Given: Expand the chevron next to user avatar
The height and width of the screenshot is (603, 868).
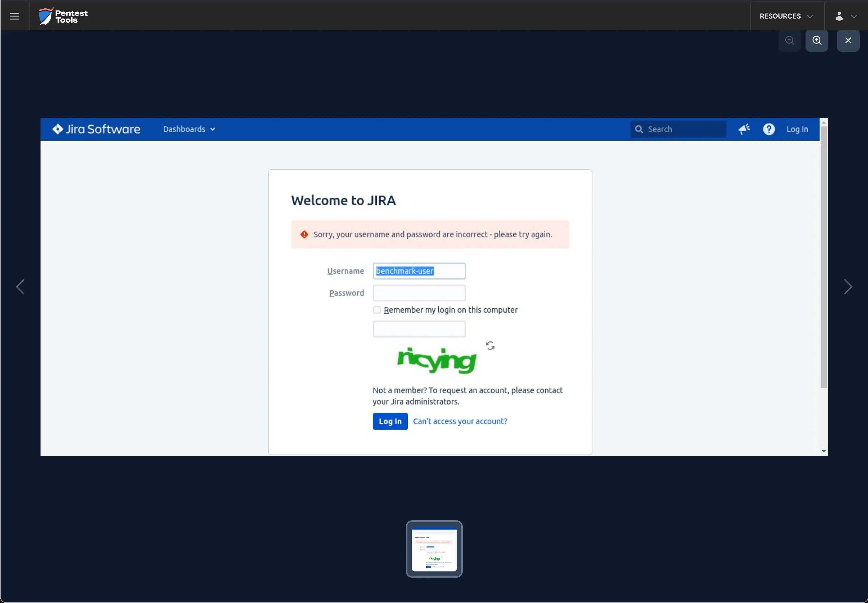Looking at the screenshot, I should (854, 17).
